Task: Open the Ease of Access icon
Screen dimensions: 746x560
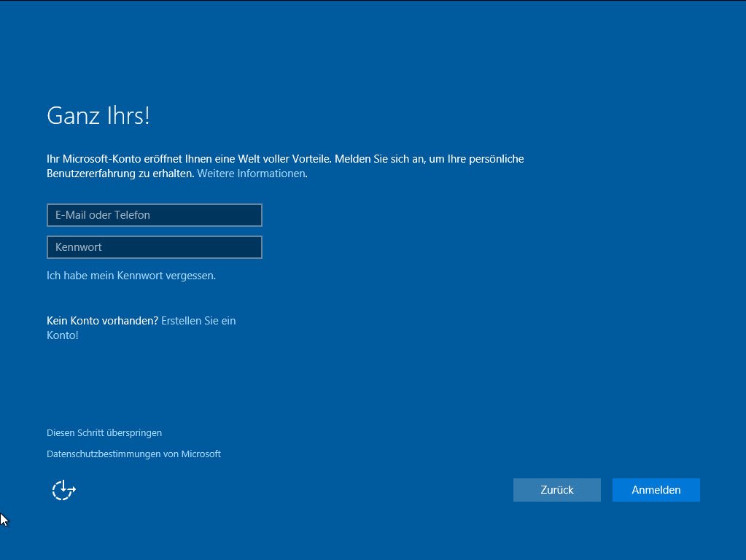Action: [63, 490]
